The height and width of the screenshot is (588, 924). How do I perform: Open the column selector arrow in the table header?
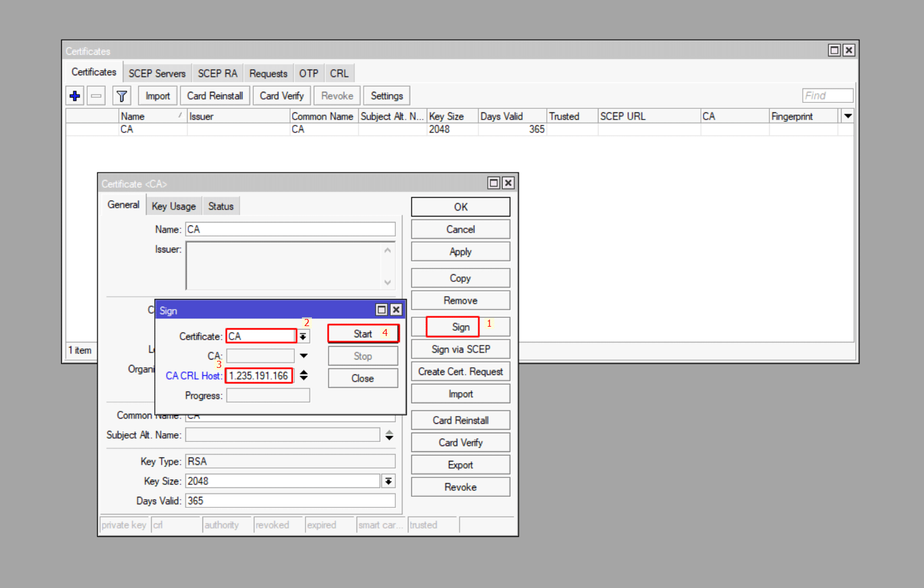847,116
